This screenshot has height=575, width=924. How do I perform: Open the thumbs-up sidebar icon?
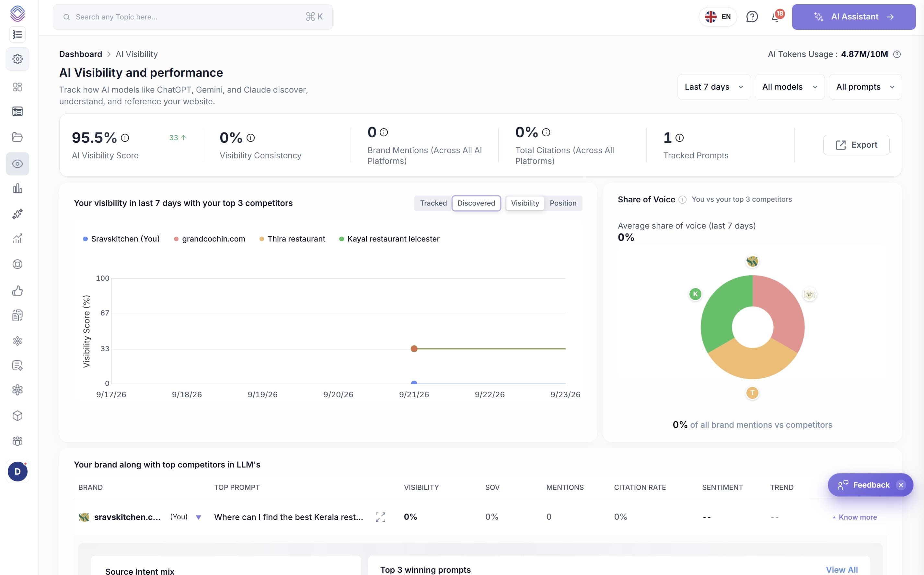coord(17,291)
